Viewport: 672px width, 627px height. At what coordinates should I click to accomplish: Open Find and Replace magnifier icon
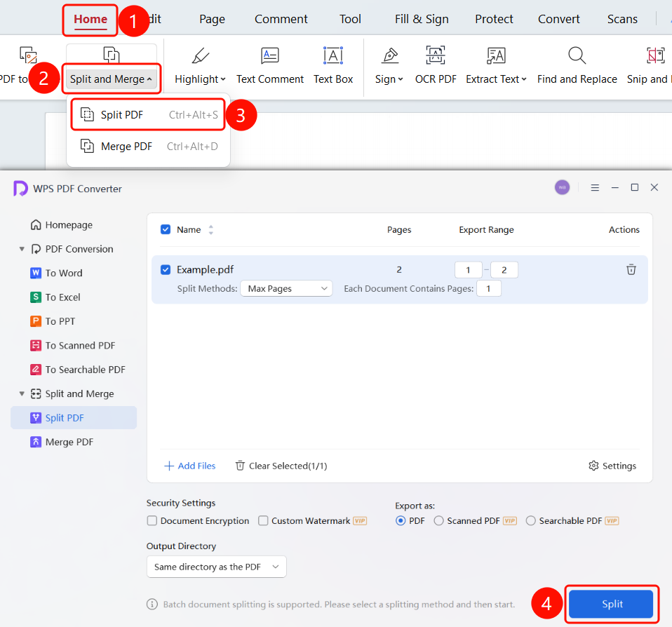577,55
